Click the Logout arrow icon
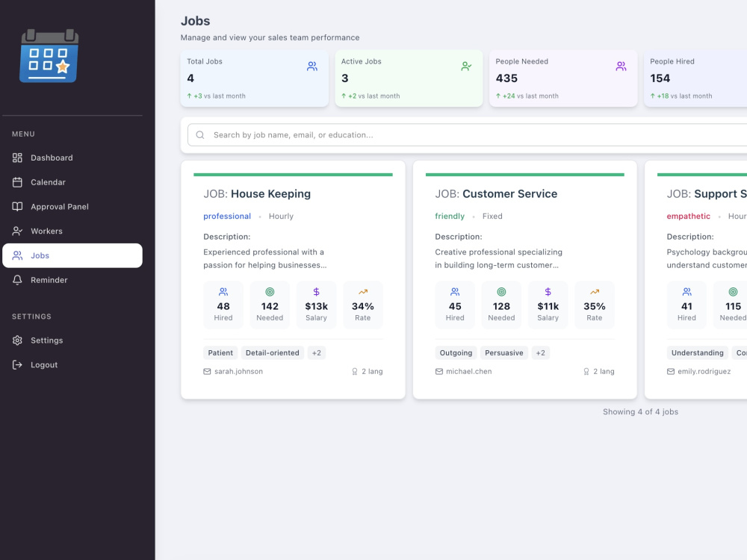 [18, 365]
